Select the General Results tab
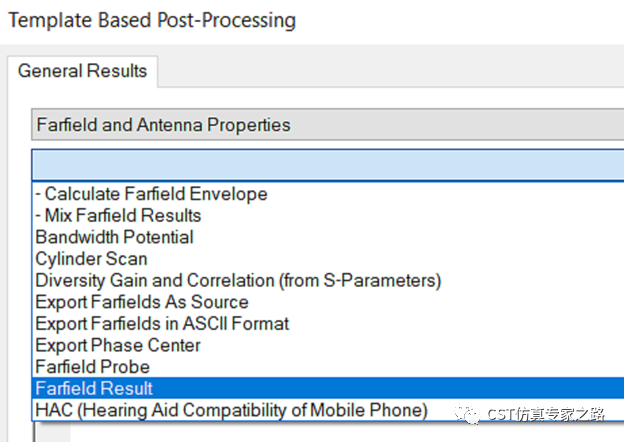 tap(82, 71)
